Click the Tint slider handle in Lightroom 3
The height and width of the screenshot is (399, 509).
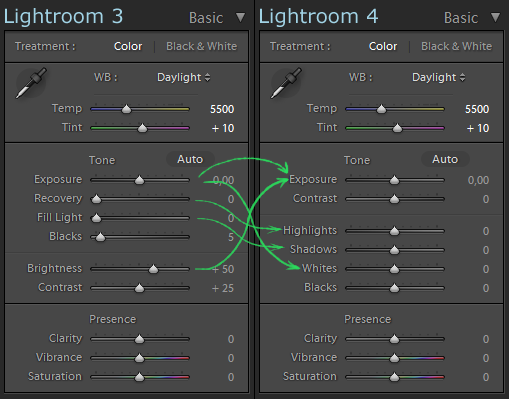(142, 128)
